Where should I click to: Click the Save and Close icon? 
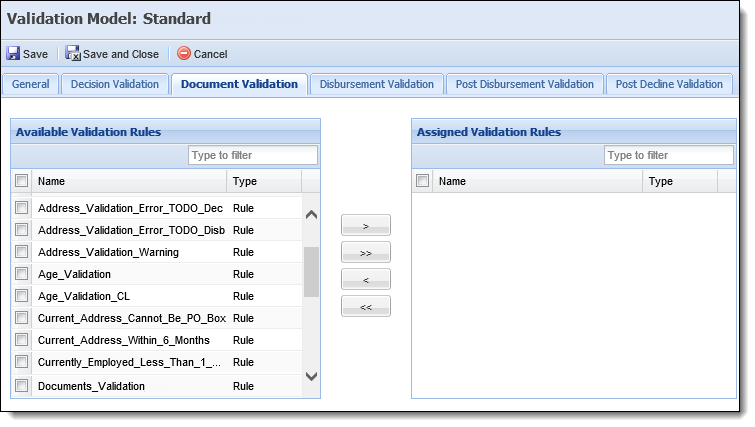click(73, 53)
